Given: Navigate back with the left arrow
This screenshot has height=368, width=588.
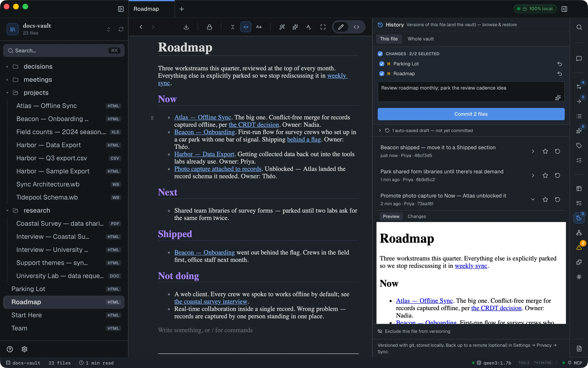Looking at the screenshot, I should click(141, 27).
